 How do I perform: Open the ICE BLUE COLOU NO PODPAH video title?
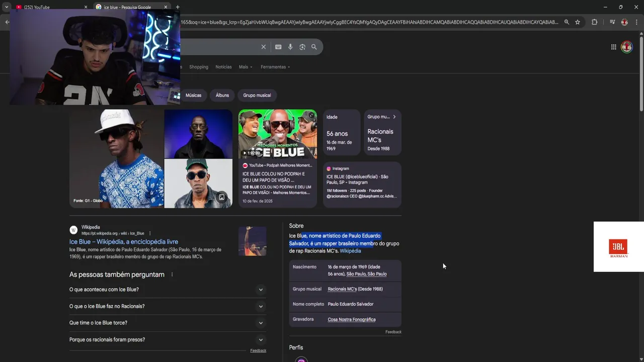click(x=274, y=177)
